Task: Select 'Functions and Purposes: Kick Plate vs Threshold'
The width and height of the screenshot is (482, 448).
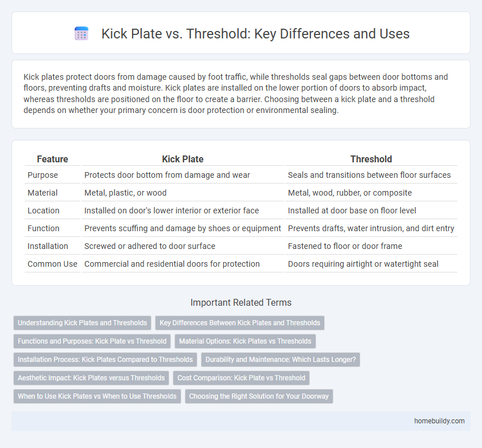Action: tap(92, 341)
